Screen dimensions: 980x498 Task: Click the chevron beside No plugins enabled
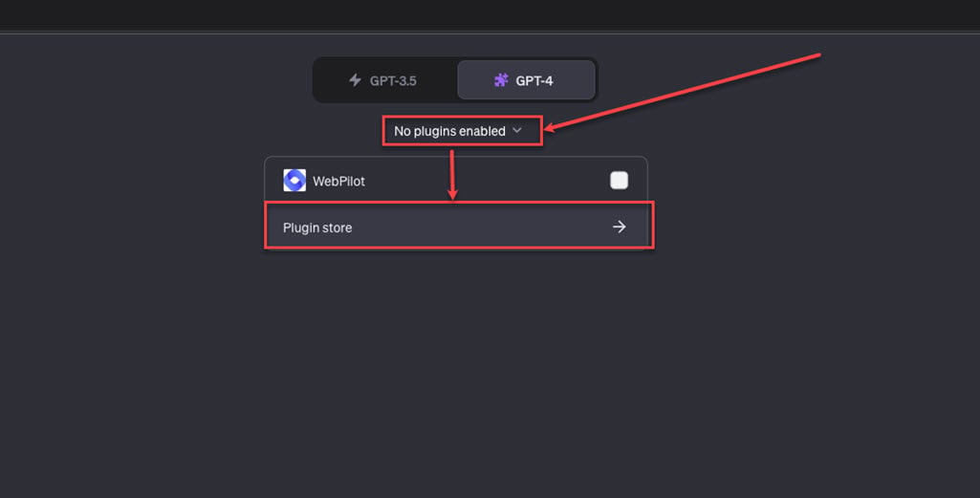pyautogui.click(x=517, y=131)
